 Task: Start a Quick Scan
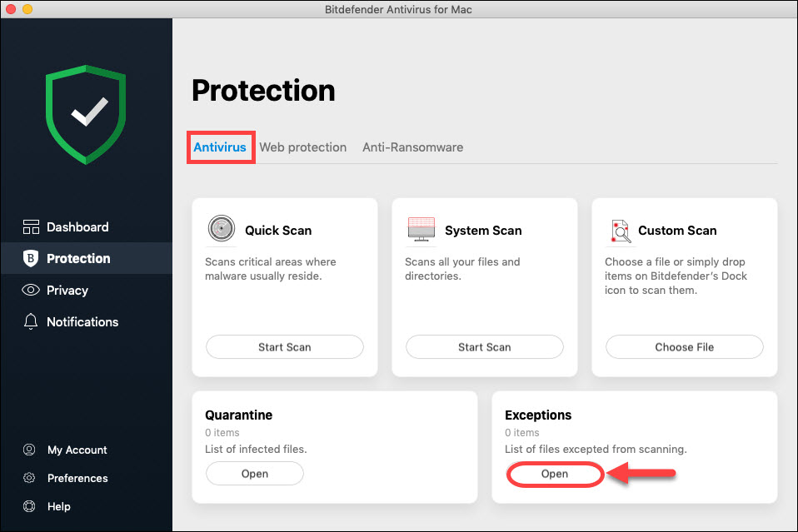click(x=284, y=346)
